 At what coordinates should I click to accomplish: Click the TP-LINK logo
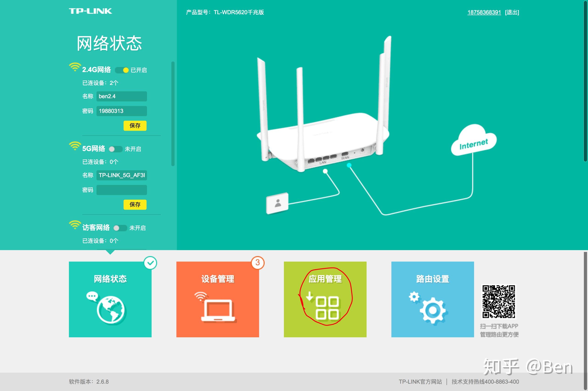[90, 11]
